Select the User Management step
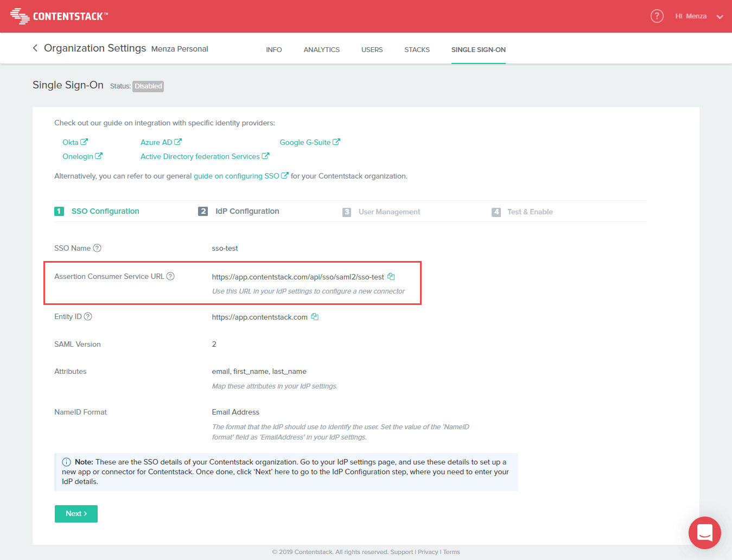 381,212
